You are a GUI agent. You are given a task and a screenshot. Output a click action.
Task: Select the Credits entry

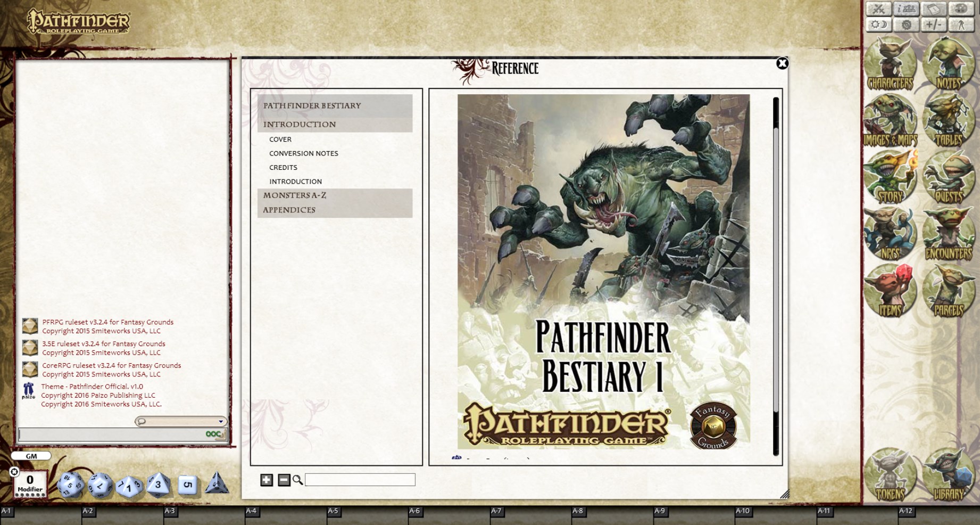tap(283, 167)
